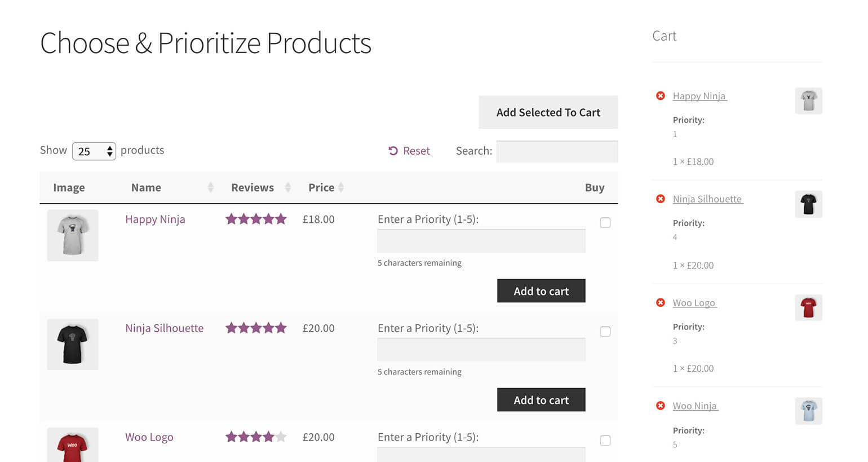
Task: Open the Woo Logo product link
Action: tap(149, 437)
